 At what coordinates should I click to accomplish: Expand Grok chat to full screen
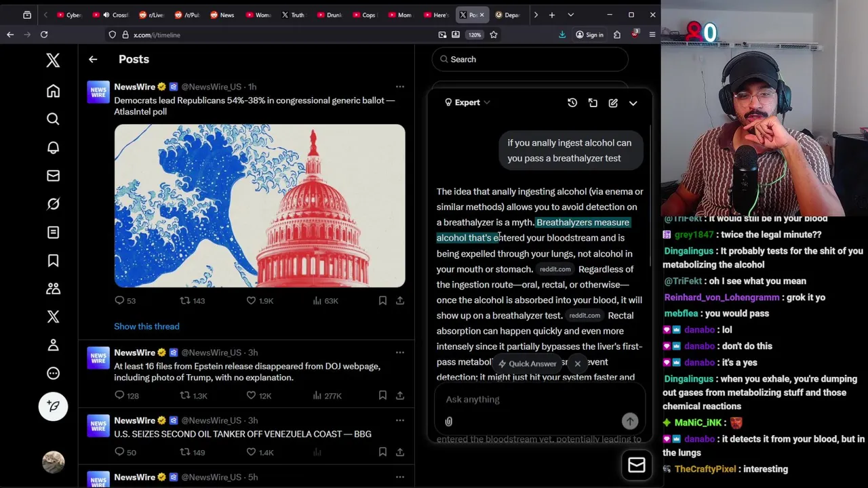tap(593, 102)
